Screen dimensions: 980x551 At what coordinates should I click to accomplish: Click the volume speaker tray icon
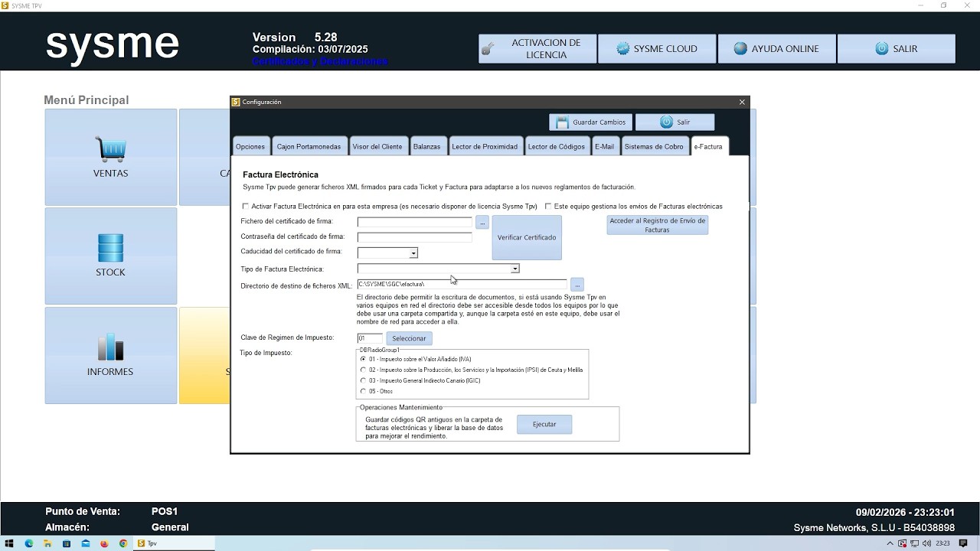[x=926, y=543]
